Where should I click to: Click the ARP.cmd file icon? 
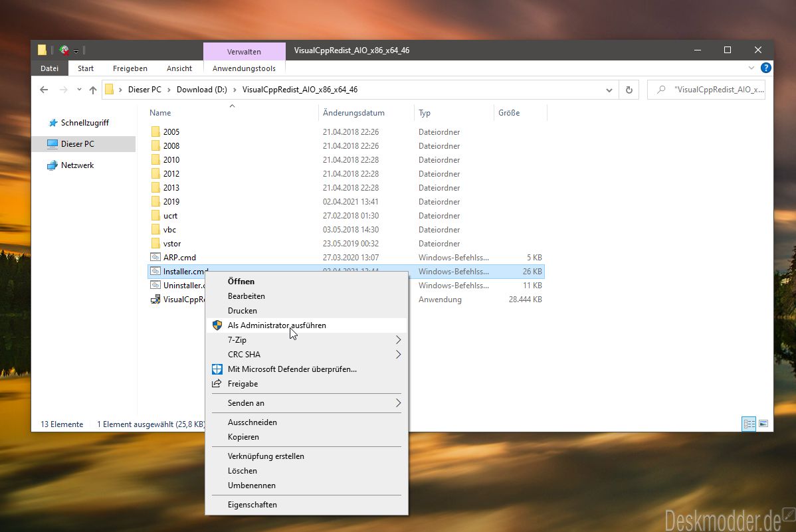(155, 258)
